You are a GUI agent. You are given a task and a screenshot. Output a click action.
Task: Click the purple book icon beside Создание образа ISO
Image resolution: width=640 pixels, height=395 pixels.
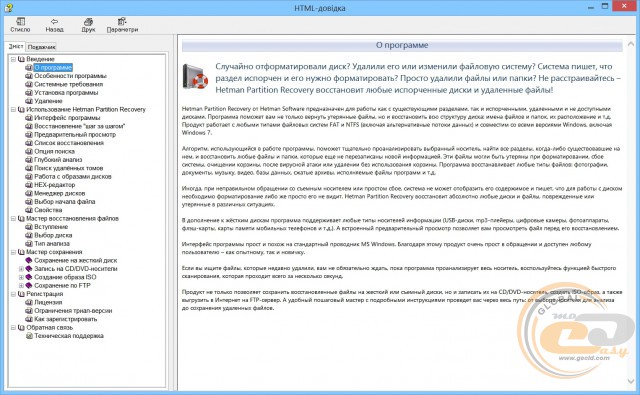(x=29, y=277)
